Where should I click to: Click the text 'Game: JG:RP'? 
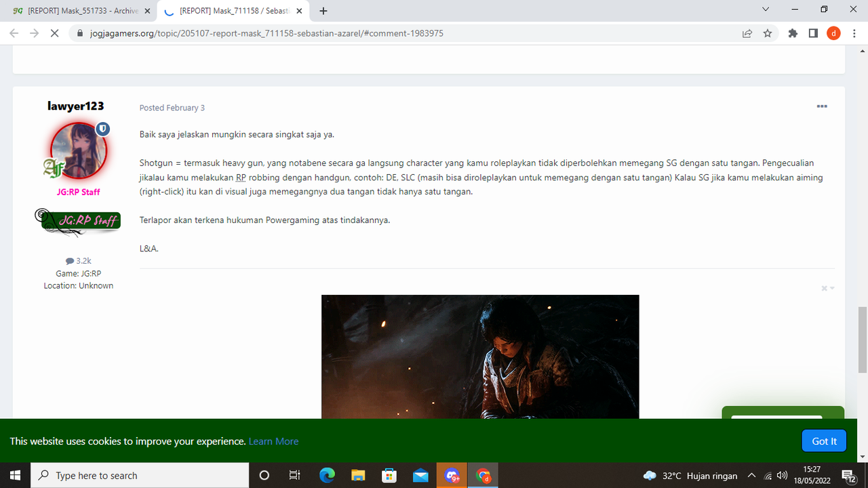coord(79,273)
